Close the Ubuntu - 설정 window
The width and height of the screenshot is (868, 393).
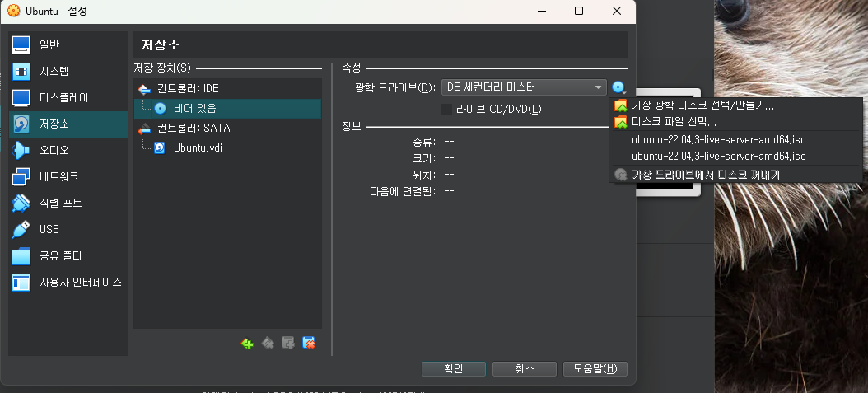tap(617, 11)
